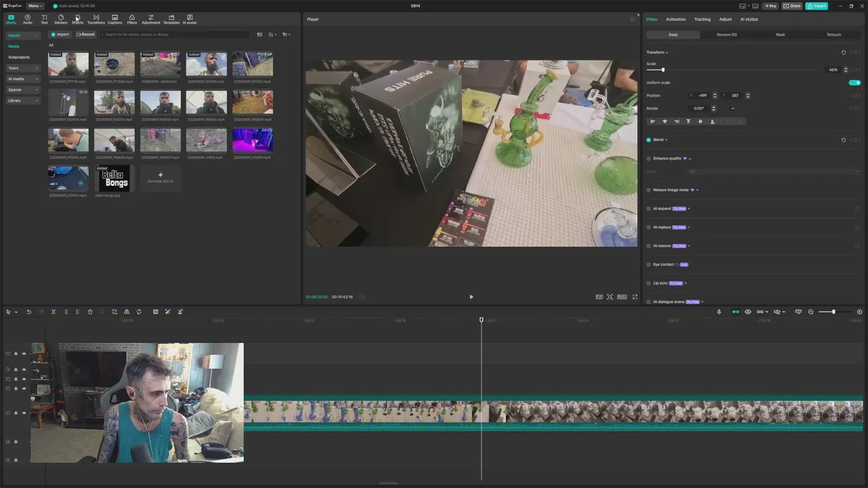Switch to the Adjust tab
Viewport: 868px width, 488px height.
(x=726, y=19)
